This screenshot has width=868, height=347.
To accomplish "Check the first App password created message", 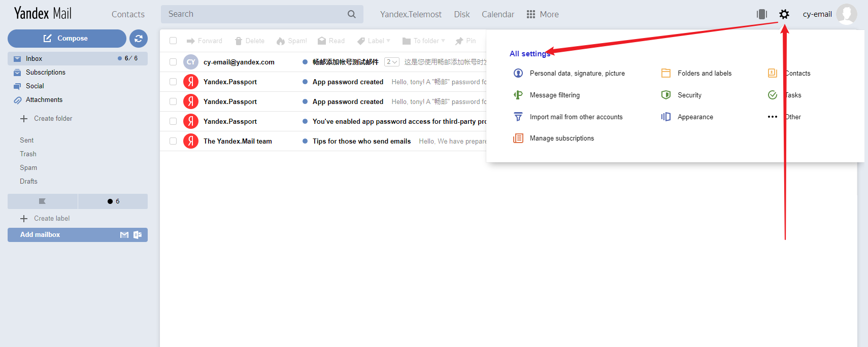I will pos(173,82).
